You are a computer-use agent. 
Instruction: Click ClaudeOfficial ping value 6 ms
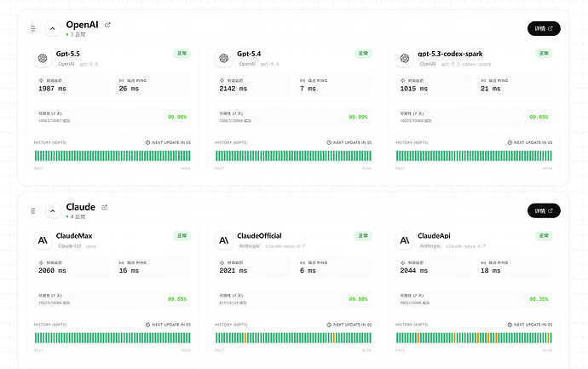pos(308,270)
